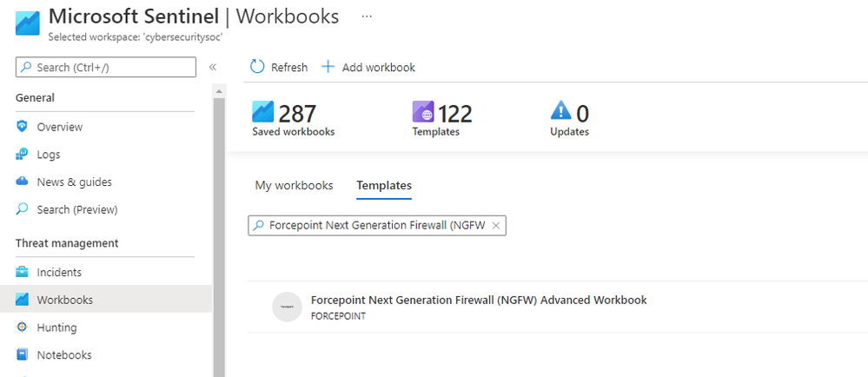
Task: Open Forcepoint NGFW Advanced Workbook template
Action: click(x=479, y=300)
